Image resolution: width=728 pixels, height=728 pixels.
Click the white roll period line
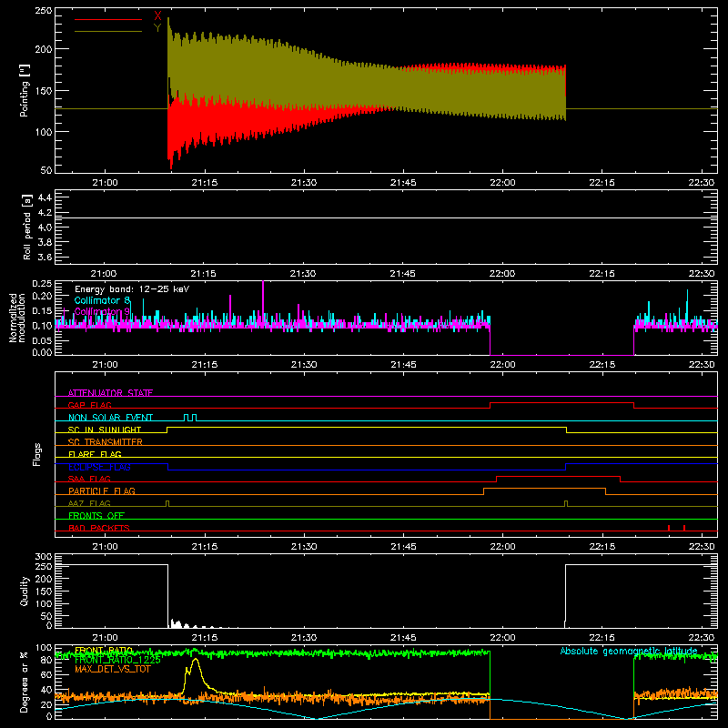(386, 217)
